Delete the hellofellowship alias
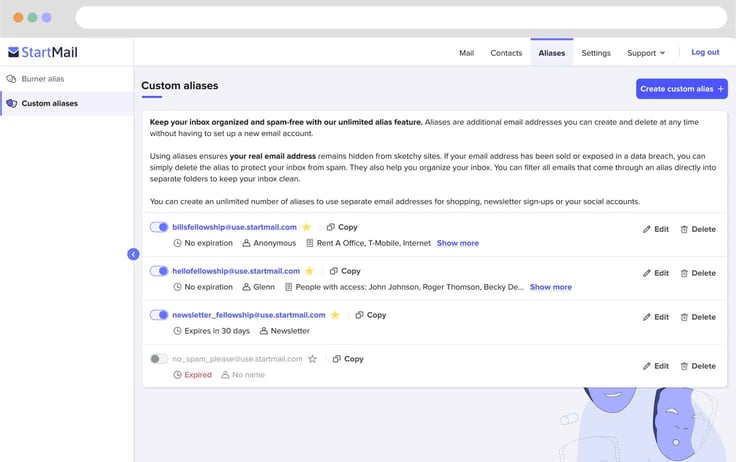736x462 pixels. pyautogui.click(x=698, y=273)
